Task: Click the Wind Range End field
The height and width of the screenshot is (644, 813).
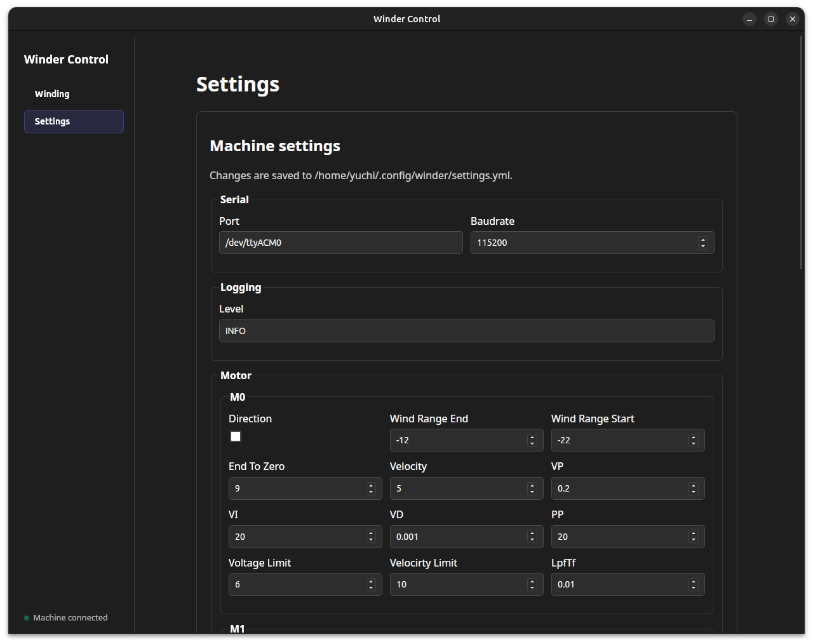Action: (466, 440)
